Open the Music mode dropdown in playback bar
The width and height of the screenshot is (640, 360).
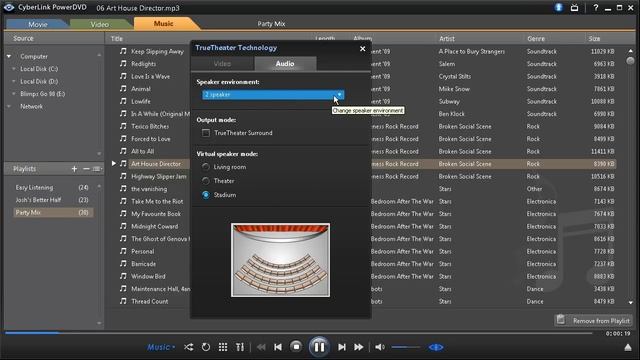[x=161, y=347]
